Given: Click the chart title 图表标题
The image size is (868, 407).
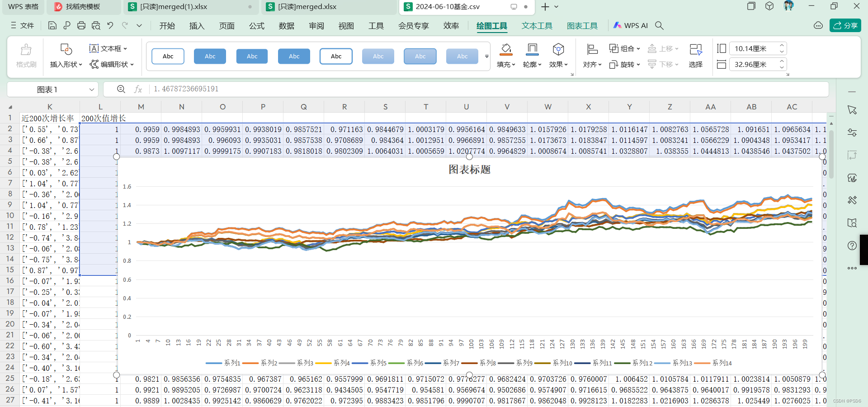Looking at the screenshot, I should point(469,170).
